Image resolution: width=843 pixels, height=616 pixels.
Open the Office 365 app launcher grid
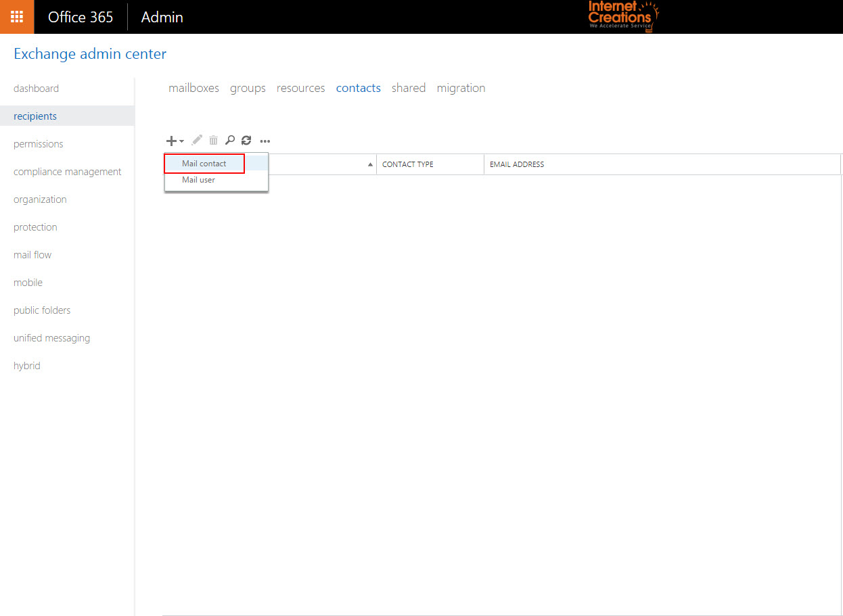tap(17, 17)
